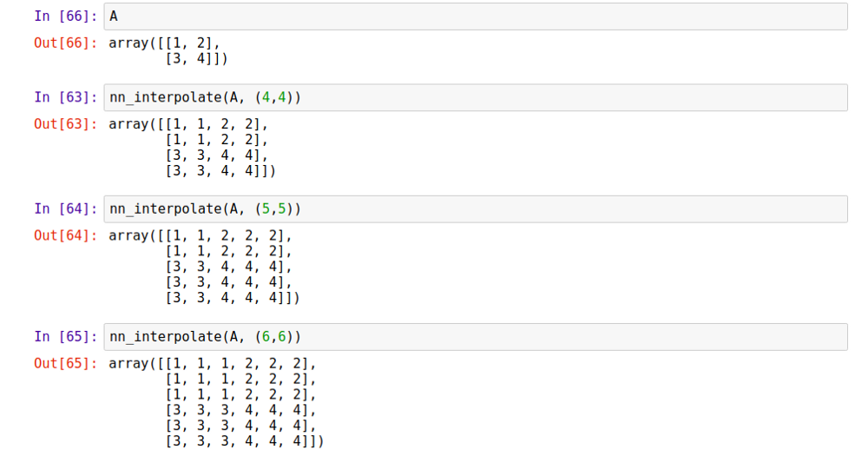This screenshot has width=868, height=463.
Task: Click the In [63] prompt label
Action: click(67, 97)
